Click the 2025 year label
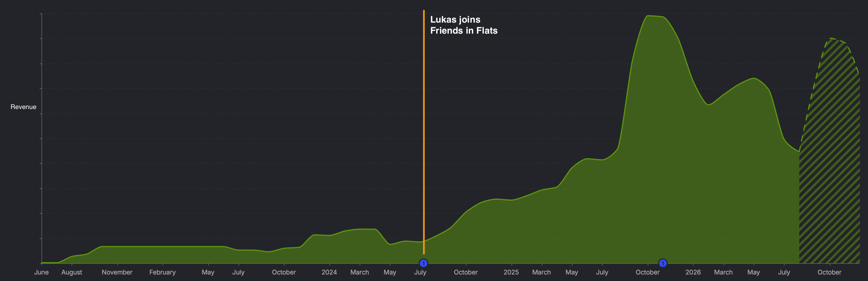Viewport: 868px width, 281px height. [x=511, y=272]
